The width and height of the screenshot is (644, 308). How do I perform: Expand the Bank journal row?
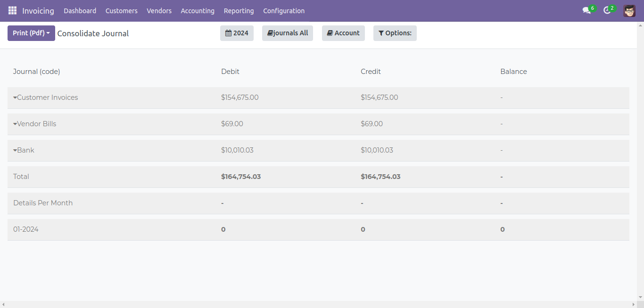click(24, 150)
